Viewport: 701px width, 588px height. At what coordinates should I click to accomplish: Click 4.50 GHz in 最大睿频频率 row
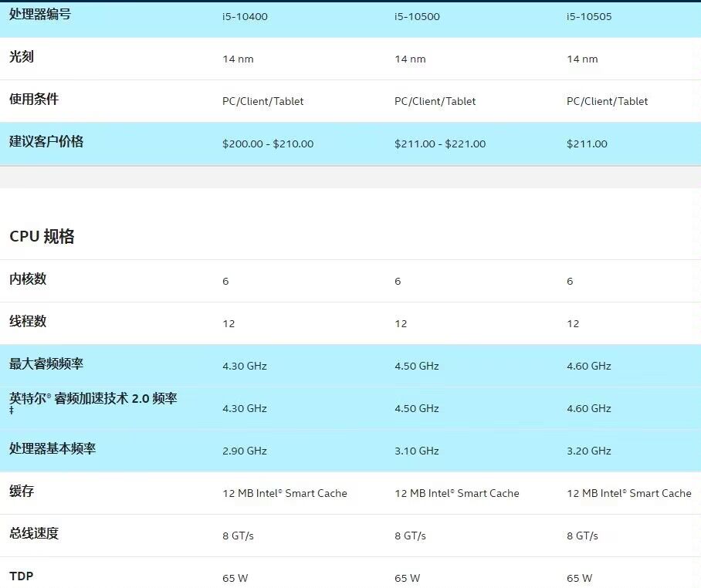pos(417,366)
